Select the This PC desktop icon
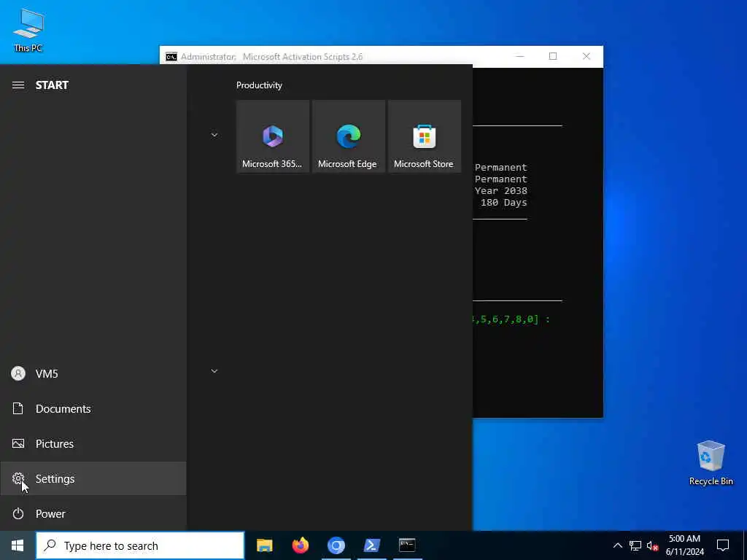The image size is (747, 560). (x=28, y=31)
